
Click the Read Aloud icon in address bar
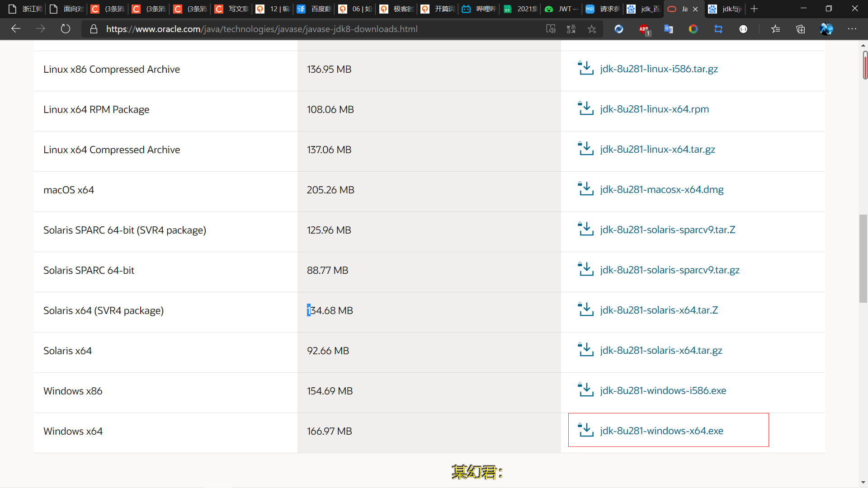(x=551, y=29)
